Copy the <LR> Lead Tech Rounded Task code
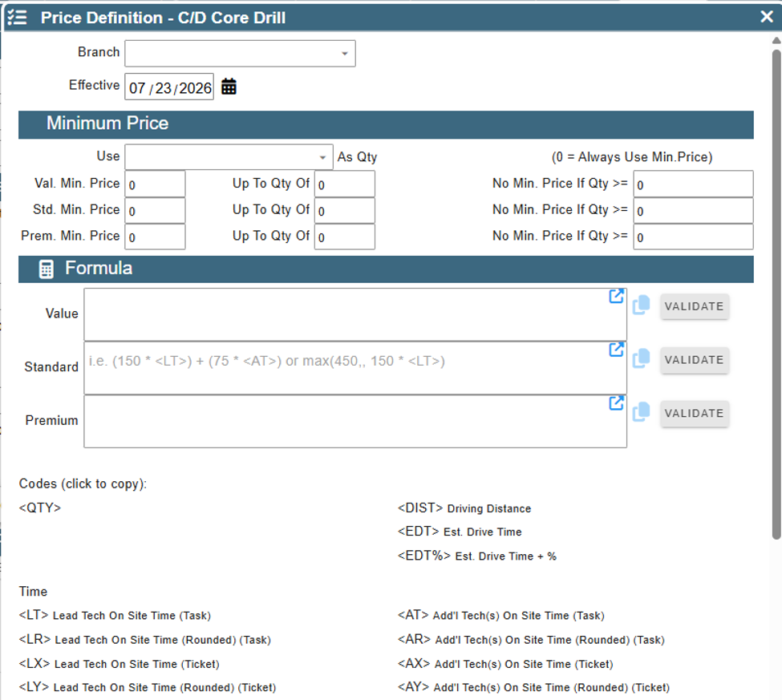 click(144, 640)
